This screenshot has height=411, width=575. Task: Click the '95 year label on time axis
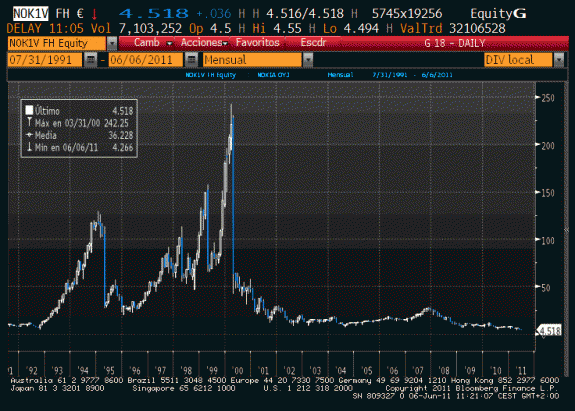point(109,370)
